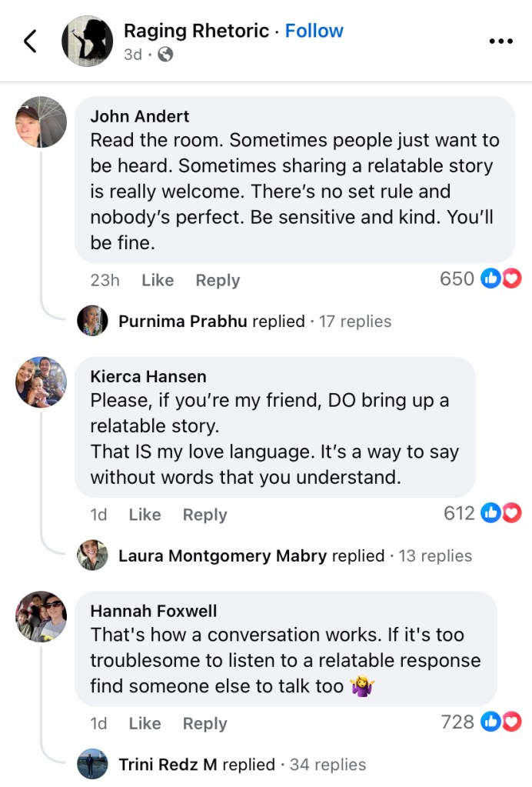Tap the public globe privacy icon
This screenshot has width=532, height=787.
(x=165, y=55)
